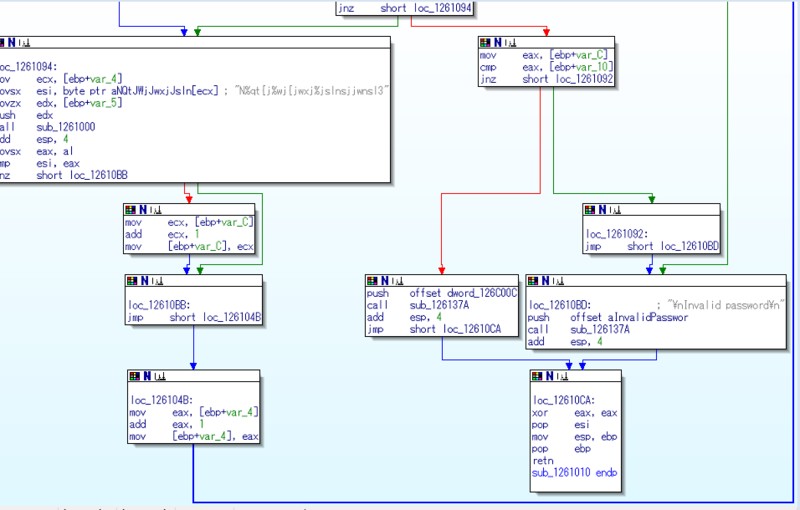Click the 'push offset aInvalidPasswor' line
The image size is (800, 510).
tap(608, 317)
